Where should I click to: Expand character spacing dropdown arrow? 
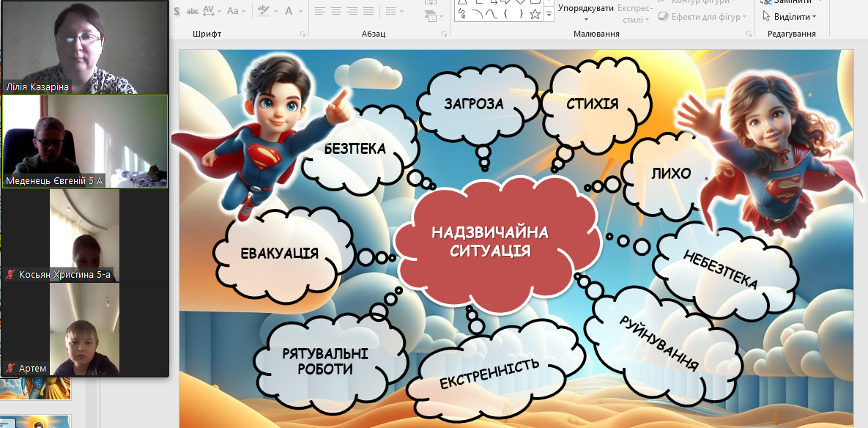click(219, 11)
